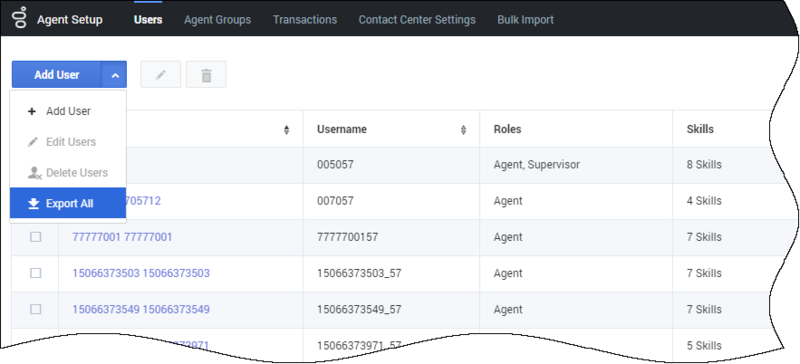Sort by the Username column arrows
The image size is (800, 364).
click(463, 130)
